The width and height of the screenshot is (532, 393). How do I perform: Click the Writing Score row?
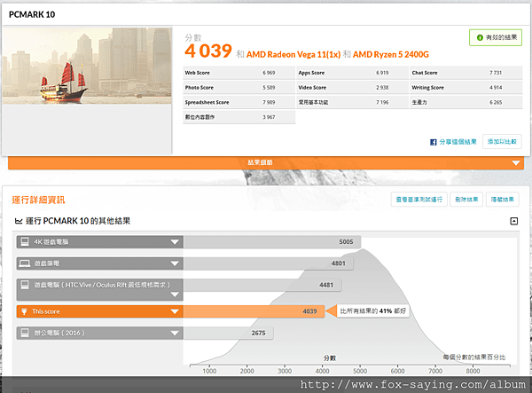(465, 88)
